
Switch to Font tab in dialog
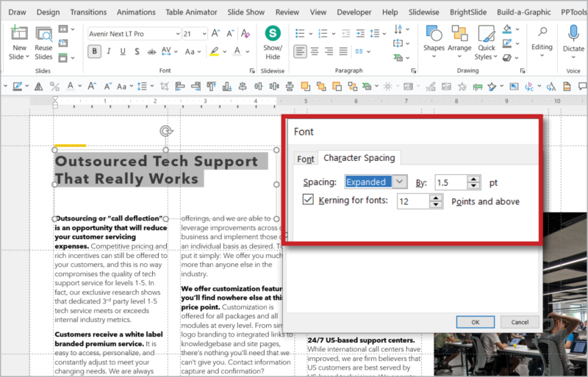pos(306,159)
